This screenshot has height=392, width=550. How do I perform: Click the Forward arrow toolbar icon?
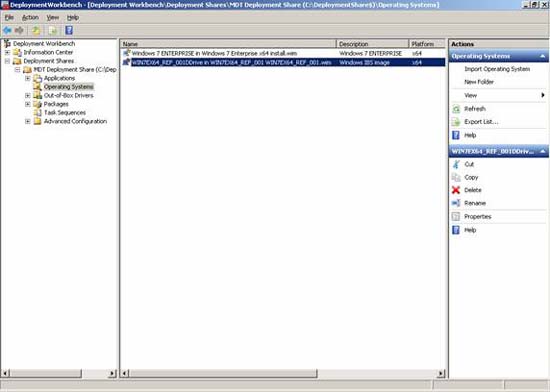[x=19, y=31]
